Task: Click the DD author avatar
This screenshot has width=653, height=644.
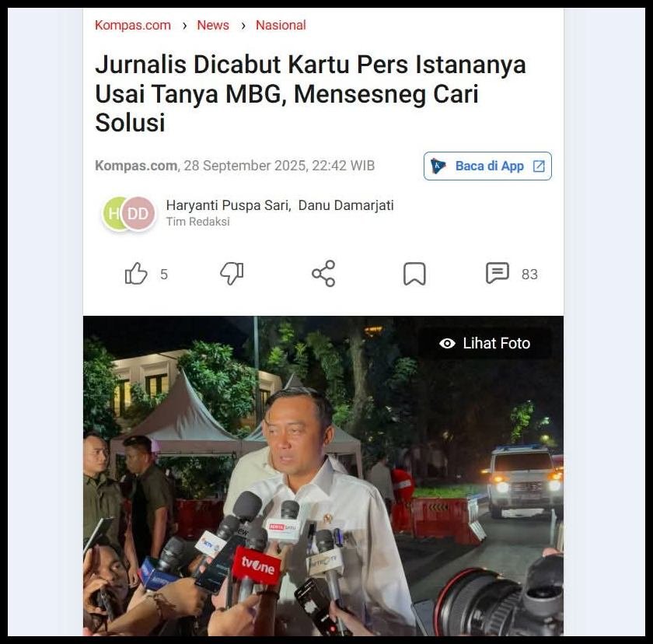Action: click(x=138, y=213)
